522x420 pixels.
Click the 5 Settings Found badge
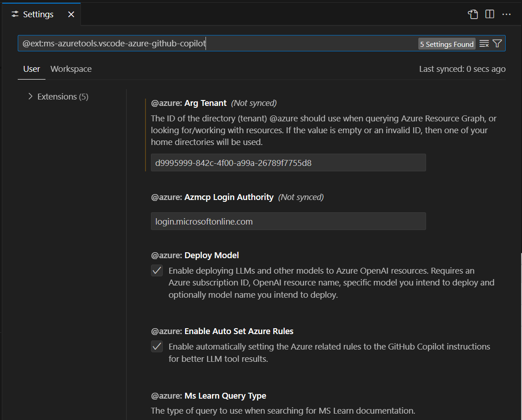coord(447,44)
